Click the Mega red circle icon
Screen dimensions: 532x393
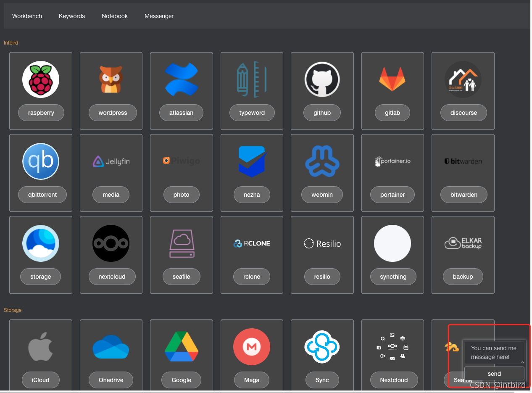point(252,347)
